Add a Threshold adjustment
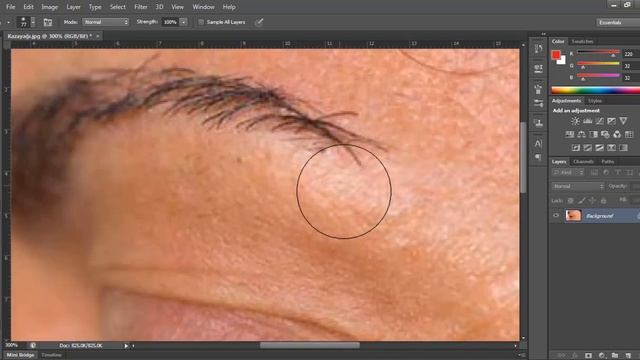Screen dimensions: 640x360 click(x=599, y=148)
